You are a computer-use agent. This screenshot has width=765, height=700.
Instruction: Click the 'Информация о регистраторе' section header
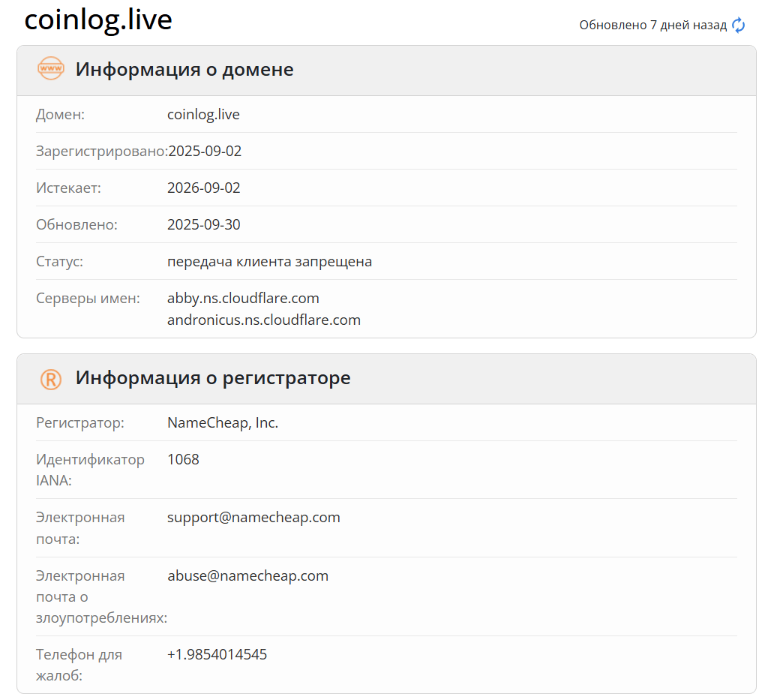click(213, 378)
